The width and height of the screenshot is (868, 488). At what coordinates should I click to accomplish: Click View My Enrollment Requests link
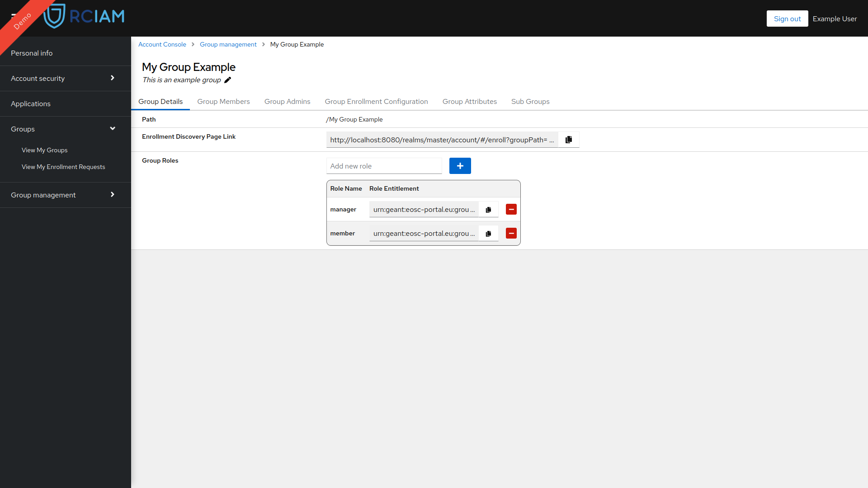(x=63, y=167)
